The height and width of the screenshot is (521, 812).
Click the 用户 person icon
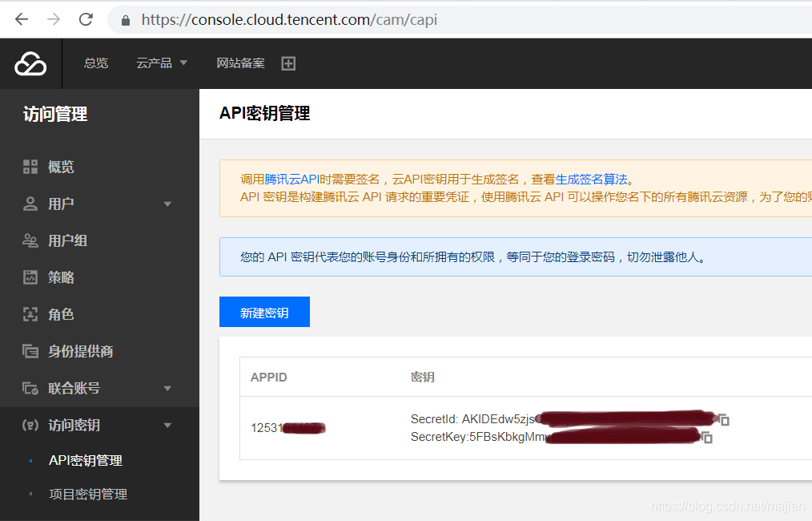tap(30, 204)
